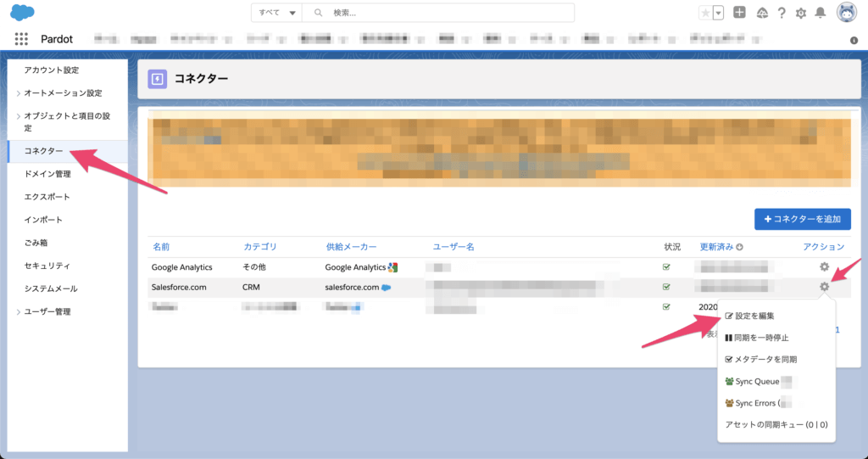The height and width of the screenshot is (459, 868).
Task: Open Sync Queue from the menu
Action: click(759, 382)
